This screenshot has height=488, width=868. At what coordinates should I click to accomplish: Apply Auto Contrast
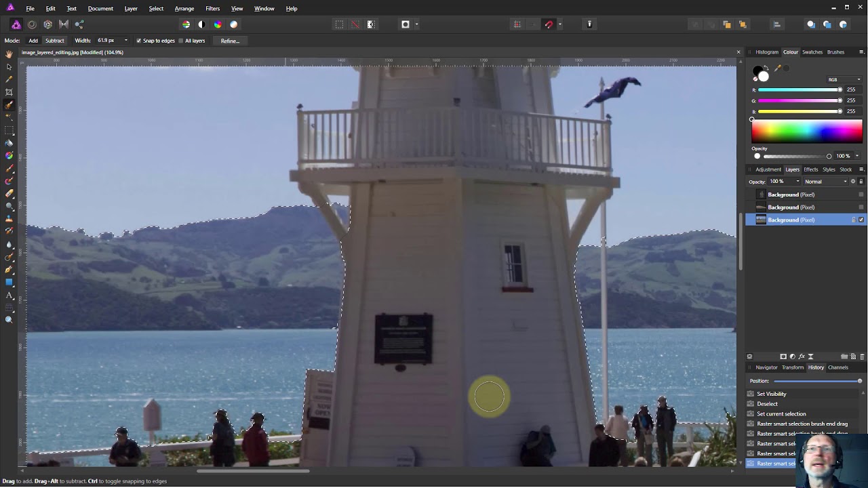click(201, 24)
